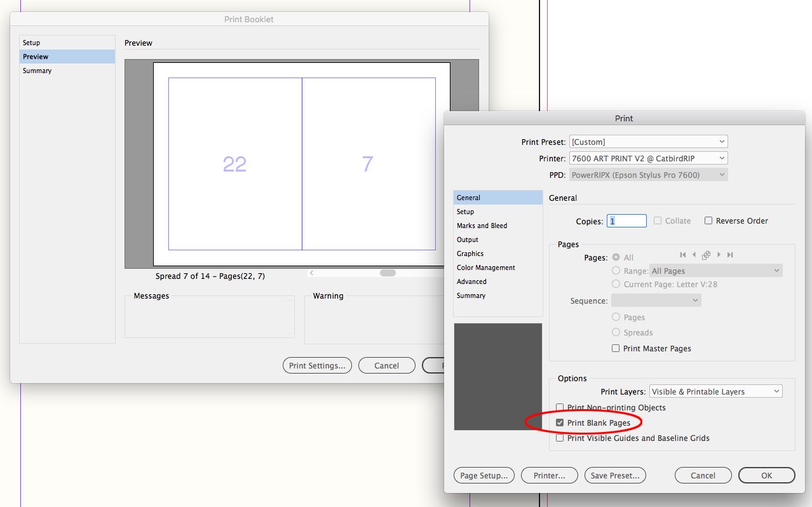Image resolution: width=812 pixels, height=507 pixels.
Task: Select the Spreads radio button
Action: point(616,332)
